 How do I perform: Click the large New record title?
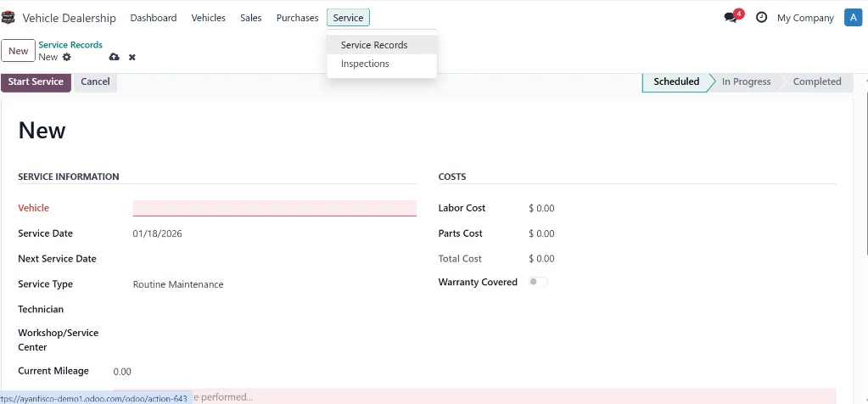[x=42, y=131]
